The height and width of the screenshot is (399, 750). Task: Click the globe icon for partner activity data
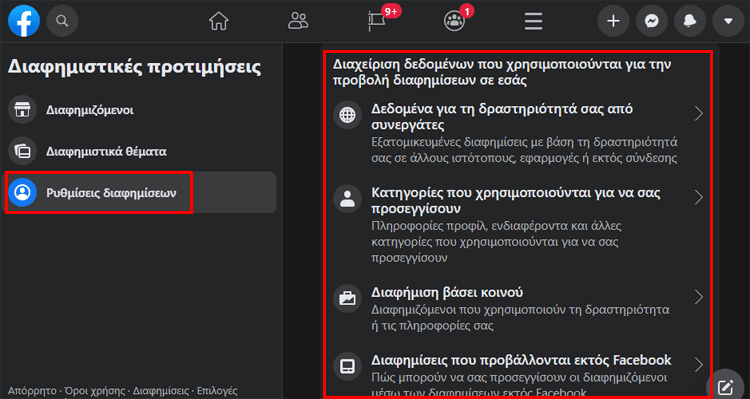point(347,115)
